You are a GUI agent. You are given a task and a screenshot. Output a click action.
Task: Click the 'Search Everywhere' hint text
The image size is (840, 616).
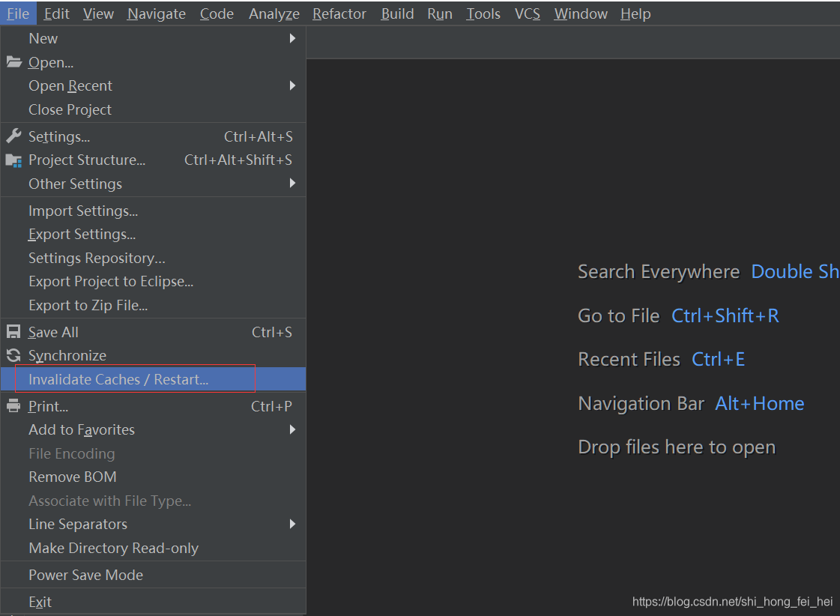659,272
